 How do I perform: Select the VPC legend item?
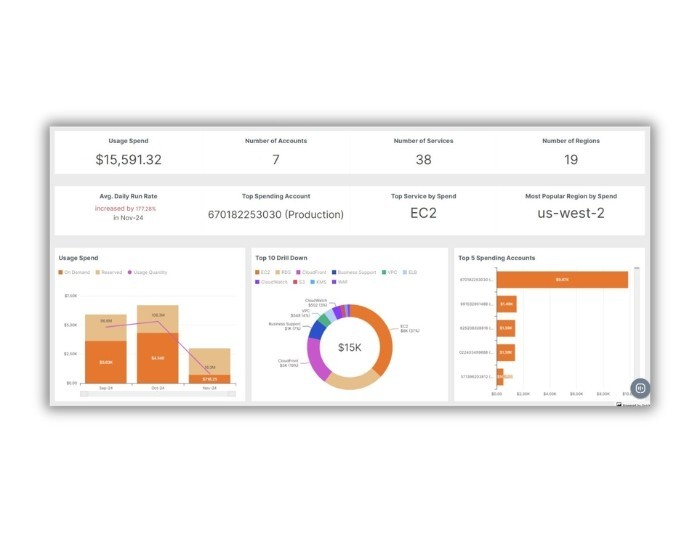(x=389, y=272)
